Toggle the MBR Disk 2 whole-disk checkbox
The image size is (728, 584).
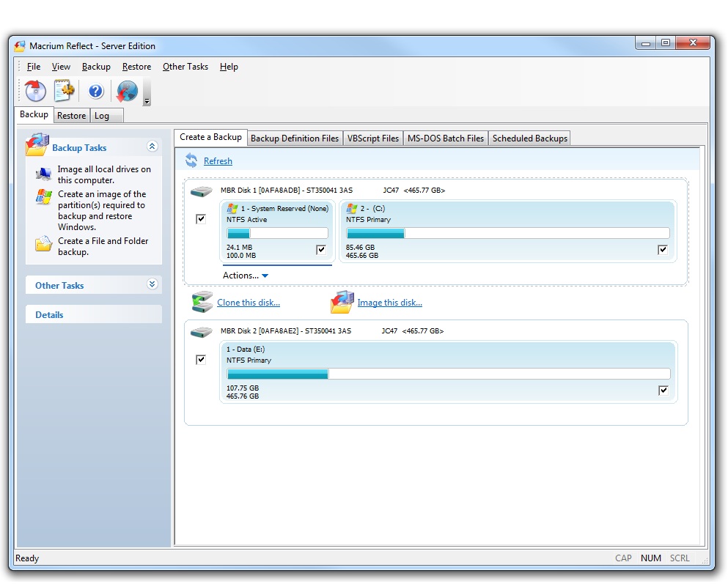[201, 360]
